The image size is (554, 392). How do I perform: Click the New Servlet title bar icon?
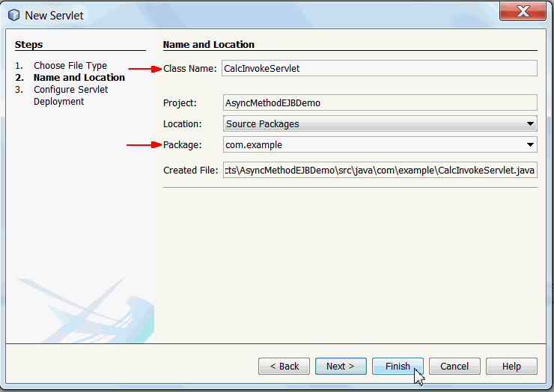coord(13,15)
